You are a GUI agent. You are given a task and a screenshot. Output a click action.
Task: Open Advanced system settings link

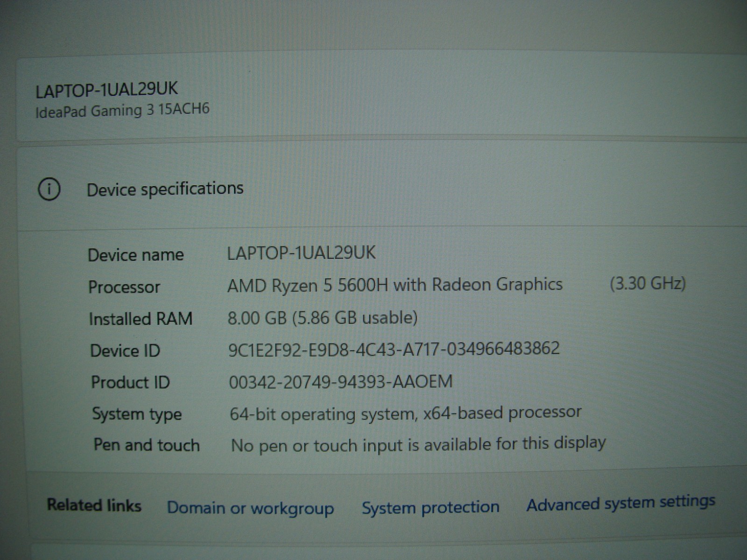(621, 504)
